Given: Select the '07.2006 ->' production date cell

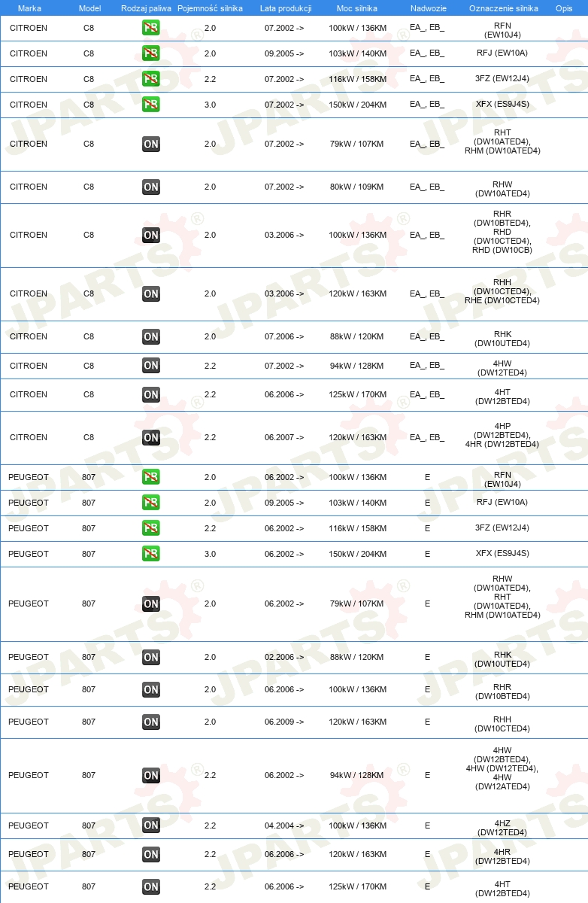Looking at the screenshot, I should (x=284, y=336).
